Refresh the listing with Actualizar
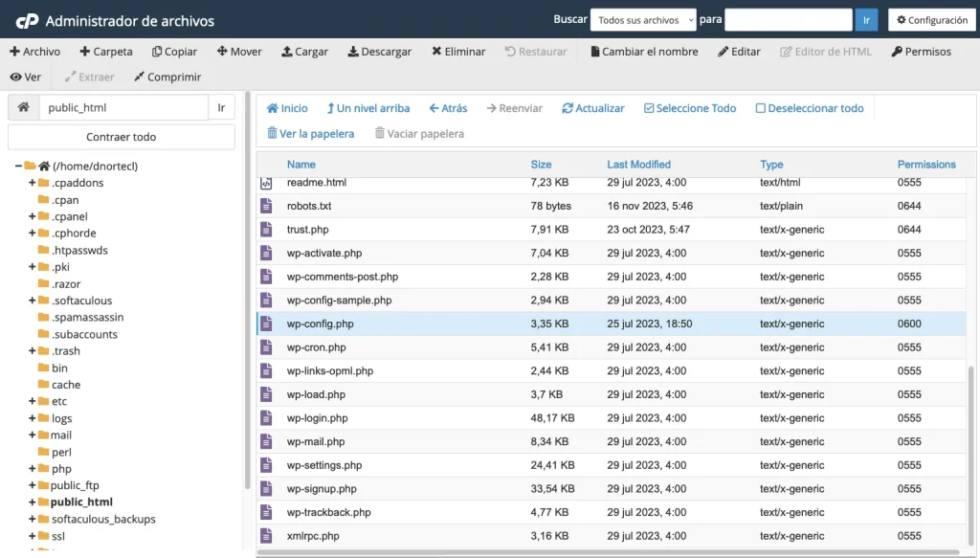 point(593,108)
